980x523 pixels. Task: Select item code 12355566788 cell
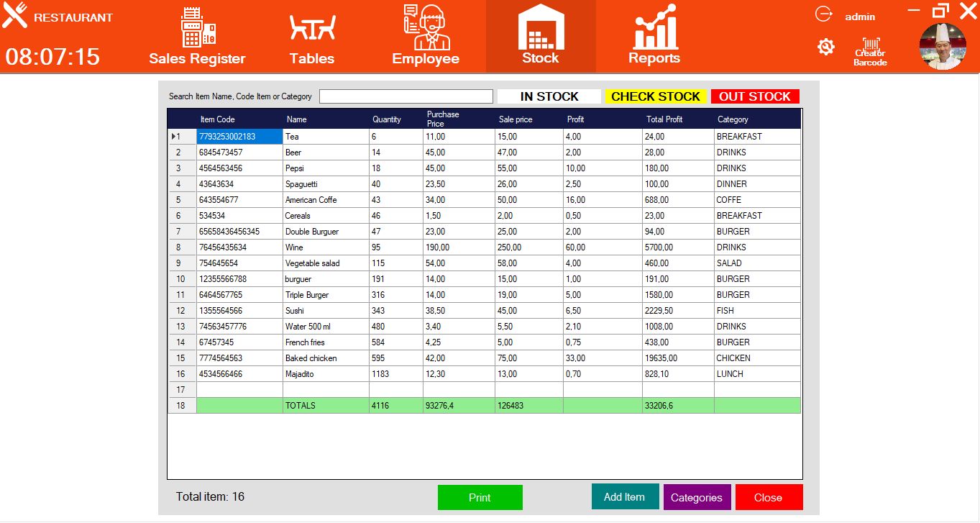click(x=240, y=279)
